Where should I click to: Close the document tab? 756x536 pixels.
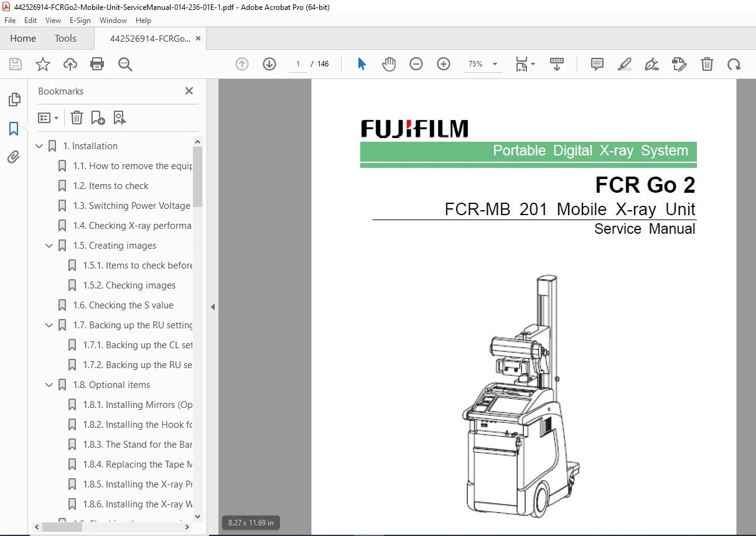click(198, 39)
